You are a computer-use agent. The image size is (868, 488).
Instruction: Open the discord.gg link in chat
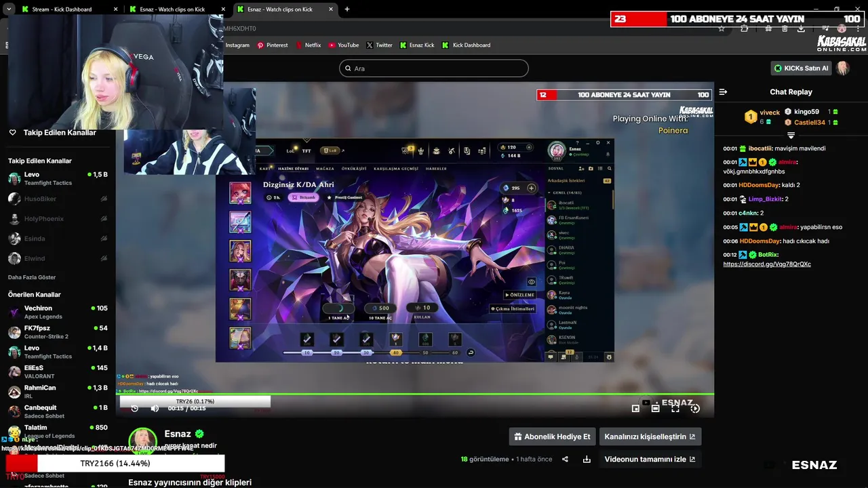coord(767,264)
